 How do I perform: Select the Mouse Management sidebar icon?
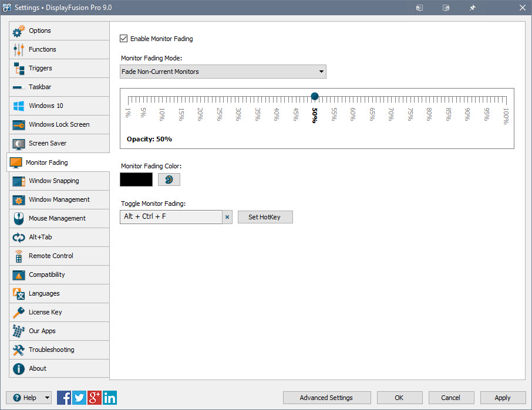coord(19,218)
